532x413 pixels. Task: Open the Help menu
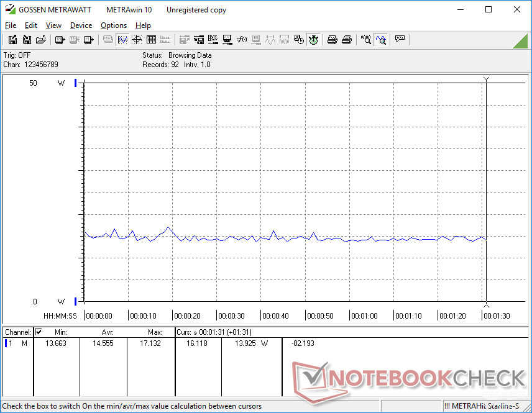click(x=143, y=25)
